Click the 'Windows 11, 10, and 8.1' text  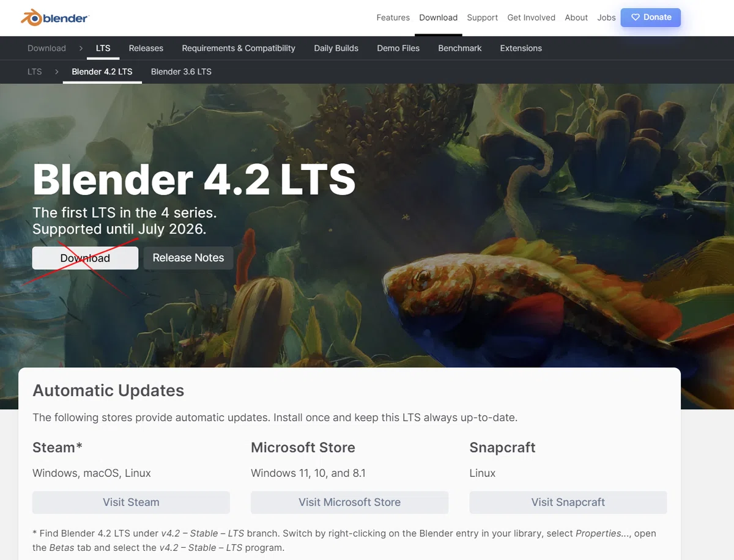click(x=308, y=473)
